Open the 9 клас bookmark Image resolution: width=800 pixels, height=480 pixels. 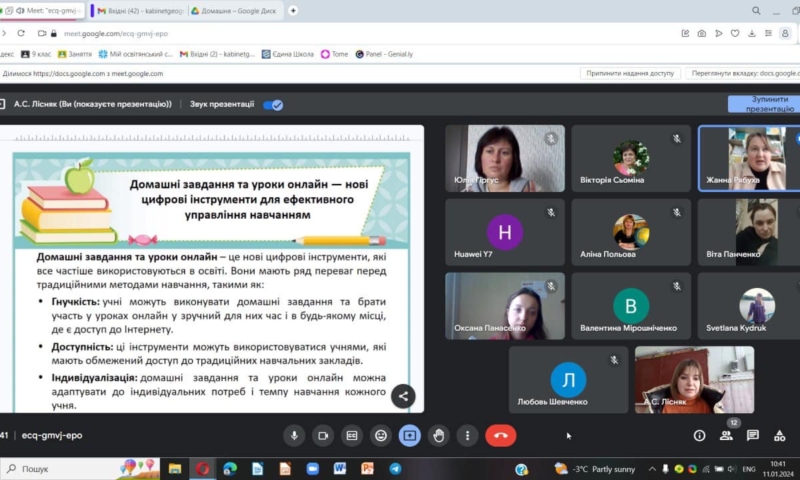[36, 54]
